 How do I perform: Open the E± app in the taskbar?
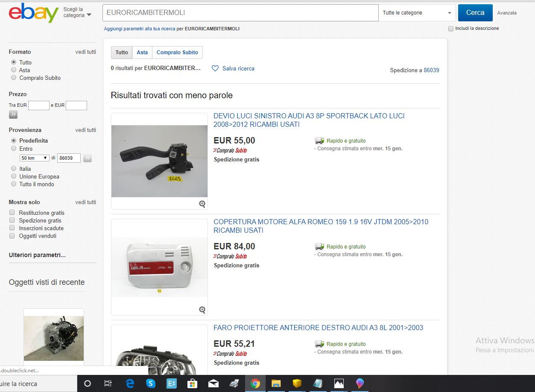click(172, 383)
